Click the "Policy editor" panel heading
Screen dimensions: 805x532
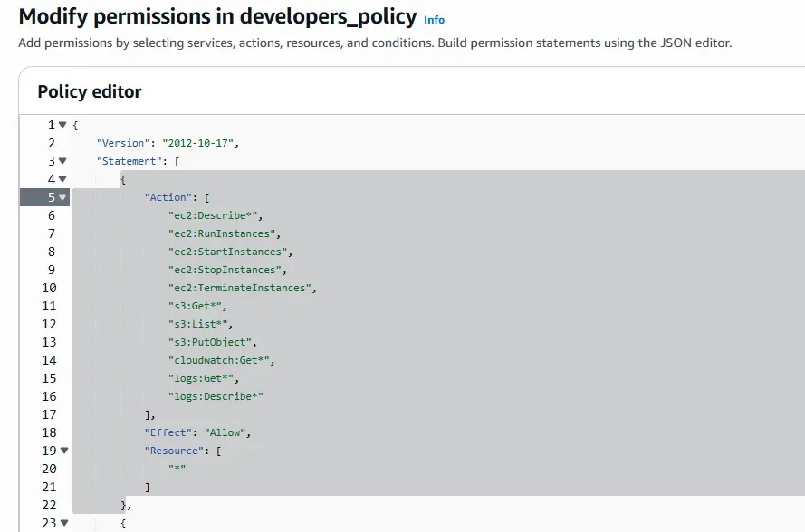pos(90,91)
